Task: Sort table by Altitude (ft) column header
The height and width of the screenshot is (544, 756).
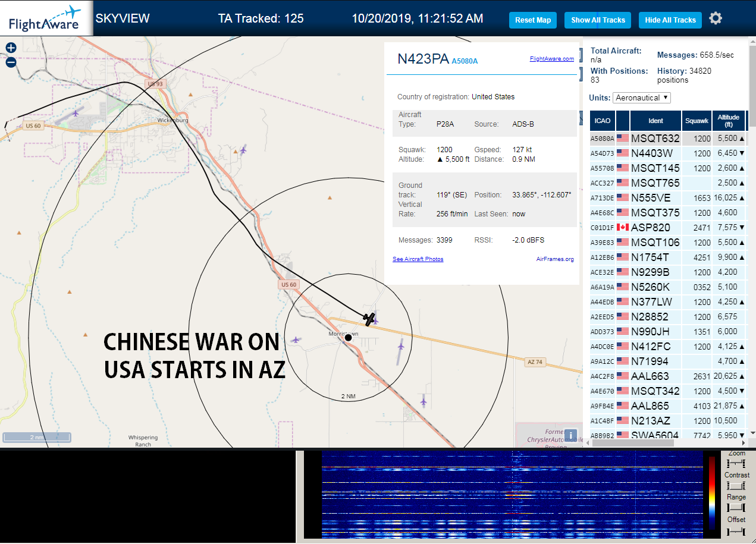Action: [729, 121]
